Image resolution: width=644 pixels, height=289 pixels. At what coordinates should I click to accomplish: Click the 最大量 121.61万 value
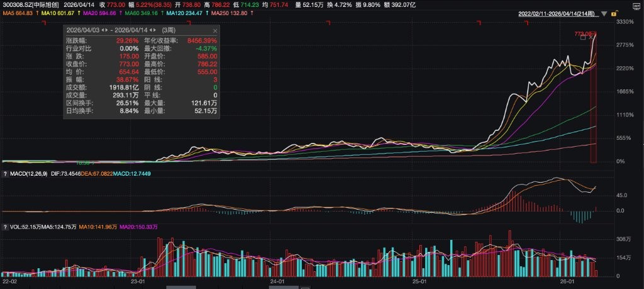203,103
